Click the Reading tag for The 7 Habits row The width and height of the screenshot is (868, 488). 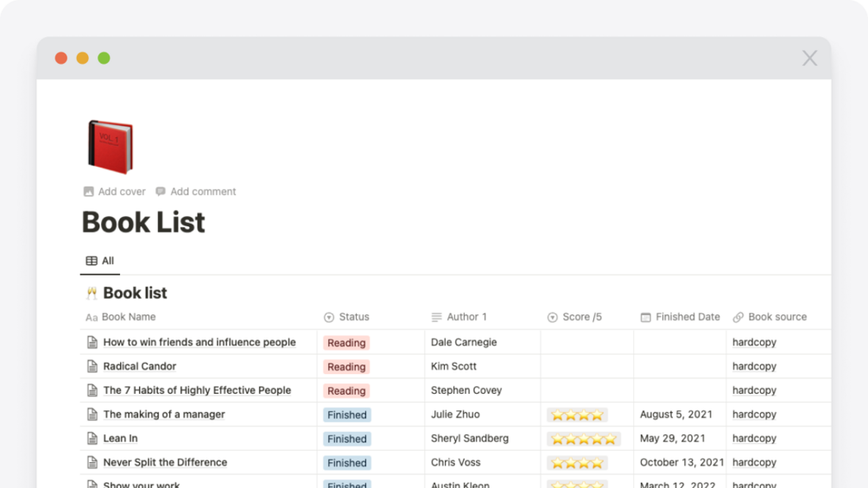(346, 390)
